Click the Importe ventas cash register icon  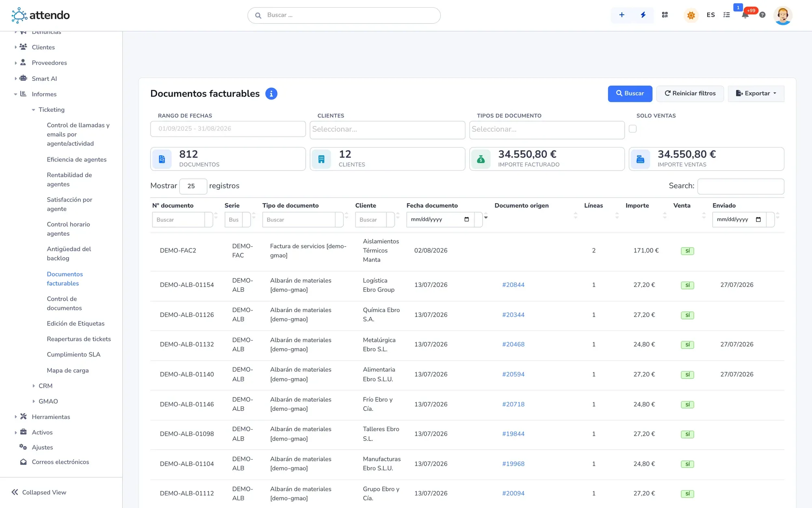pos(640,159)
